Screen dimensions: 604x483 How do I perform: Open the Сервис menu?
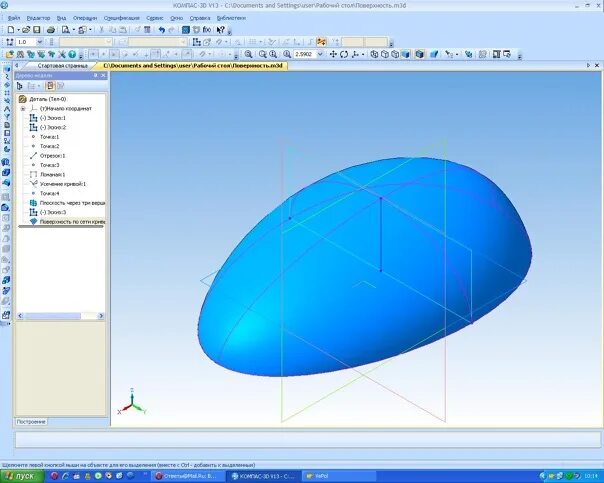[x=155, y=18]
